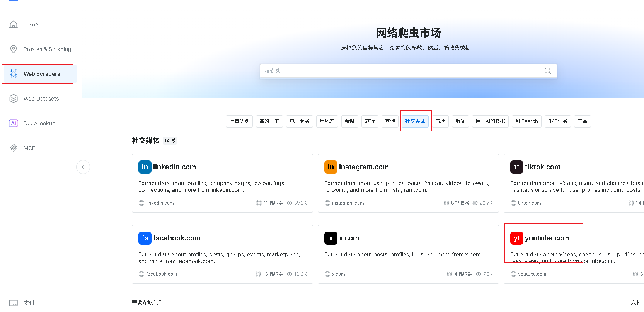Image resolution: width=644 pixels, height=312 pixels.
Task: Click x.com 7.8K views eye icon
Action: click(x=479, y=274)
